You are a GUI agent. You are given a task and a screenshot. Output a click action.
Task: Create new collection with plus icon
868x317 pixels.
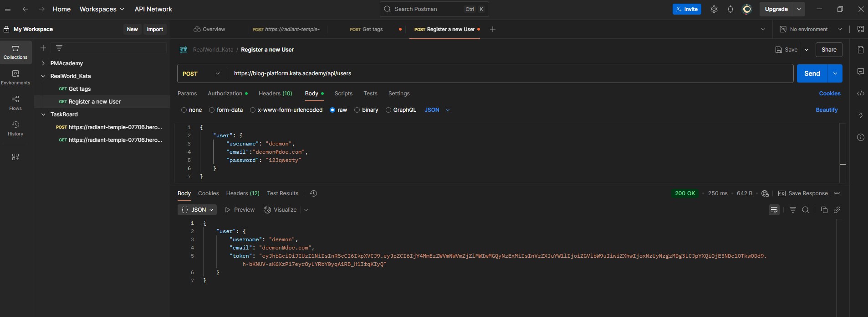[43, 48]
